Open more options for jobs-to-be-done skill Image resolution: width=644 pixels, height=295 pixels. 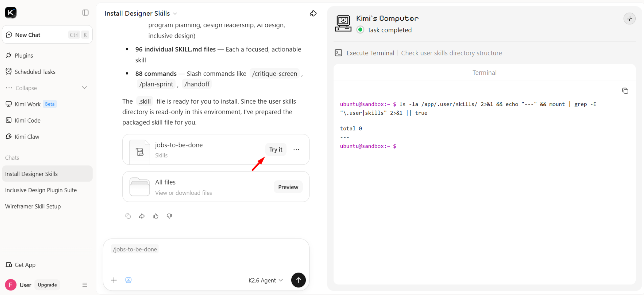[296, 149]
